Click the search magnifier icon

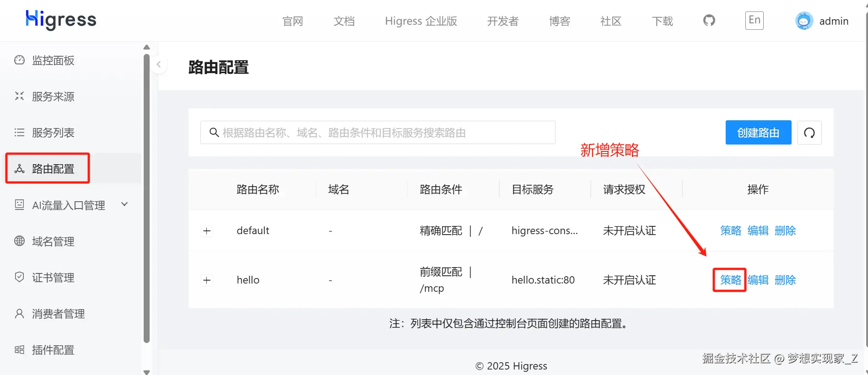pyautogui.click(x=214, y=133)
